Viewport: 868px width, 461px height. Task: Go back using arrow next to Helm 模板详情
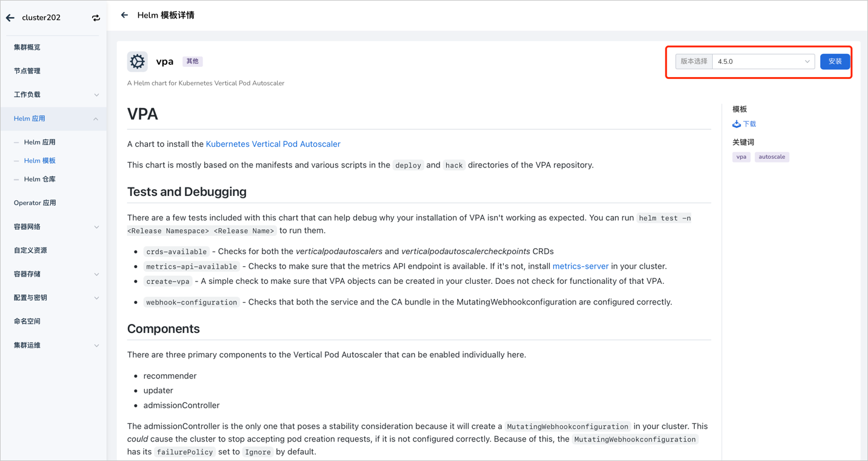pos(124,15)
